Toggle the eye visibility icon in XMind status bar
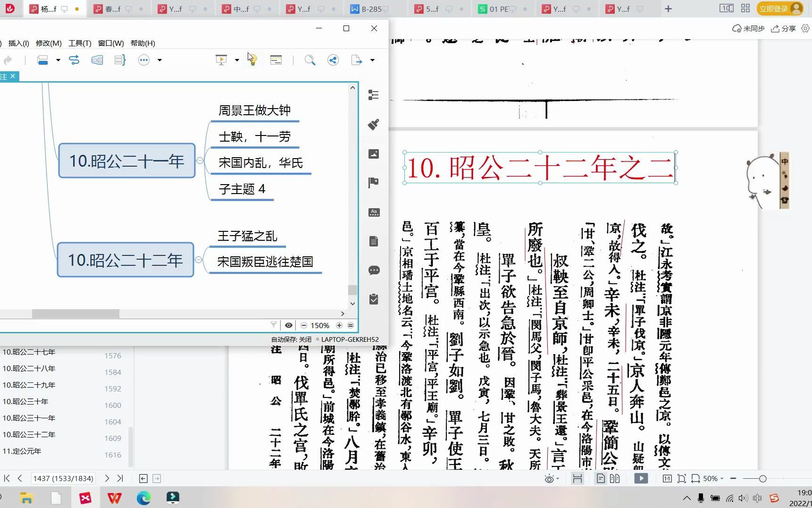812x508 pixels. click(x=289, y=325)
